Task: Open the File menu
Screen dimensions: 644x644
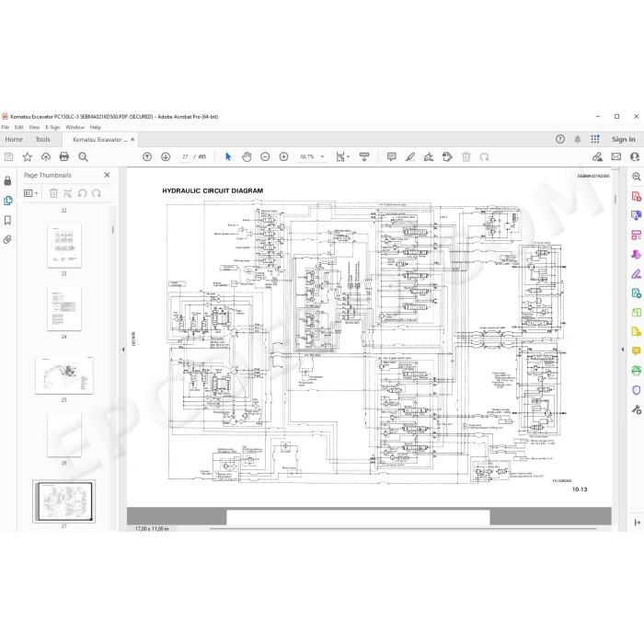Action: pos(5,127)
